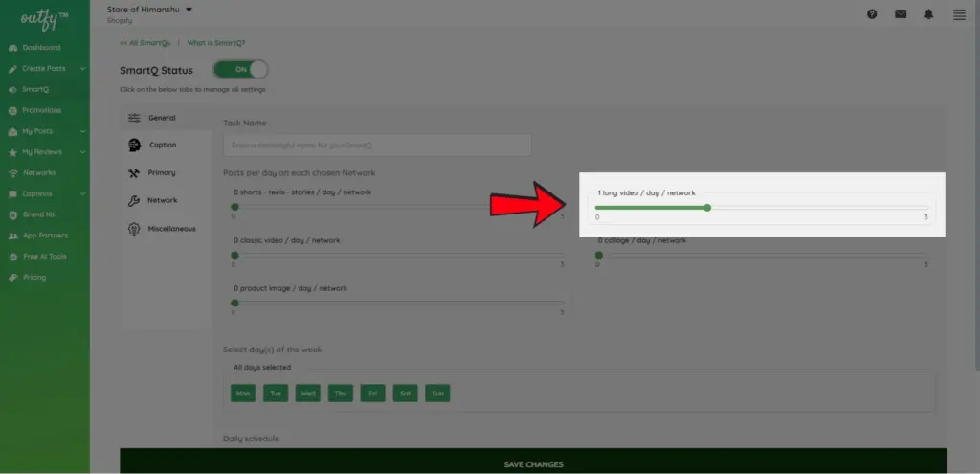Toggle the Mon day button

(243, 394)
